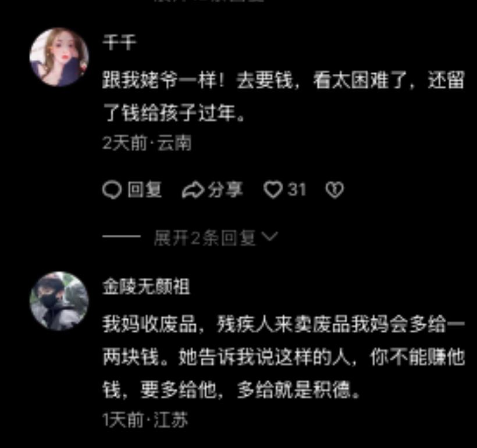Tap the curved arrow share icon
The image size is (477, 448).
coord(193,190)
